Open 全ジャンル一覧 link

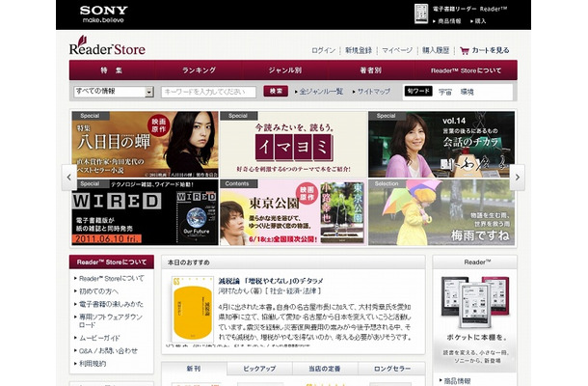(321, 92)
